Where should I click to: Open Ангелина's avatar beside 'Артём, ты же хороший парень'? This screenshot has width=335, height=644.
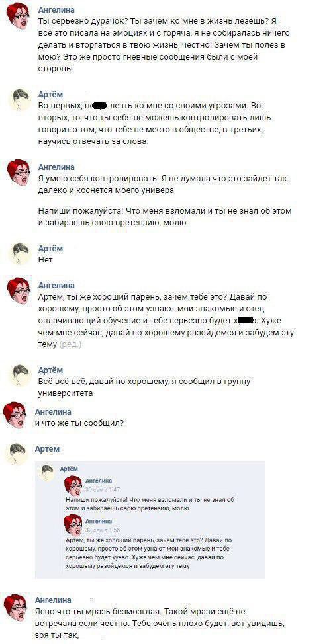19,290
